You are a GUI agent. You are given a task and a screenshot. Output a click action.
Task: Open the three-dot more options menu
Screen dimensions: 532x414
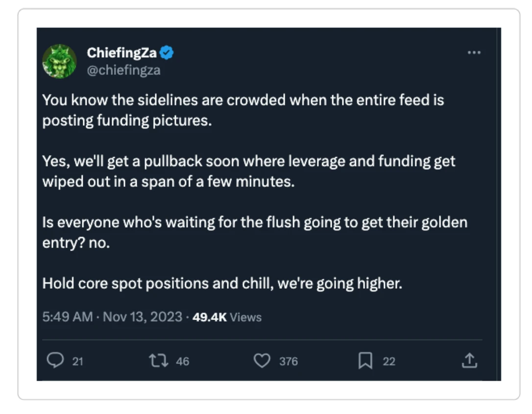point(474,52)
